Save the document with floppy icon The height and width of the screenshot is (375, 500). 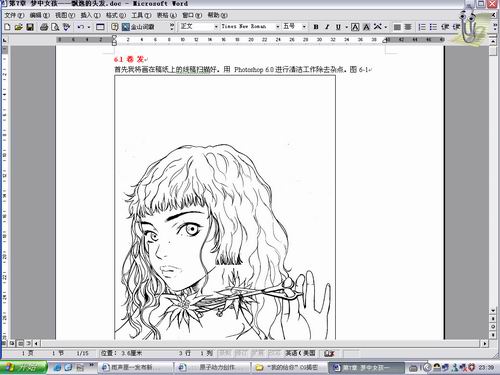point(30,27)
